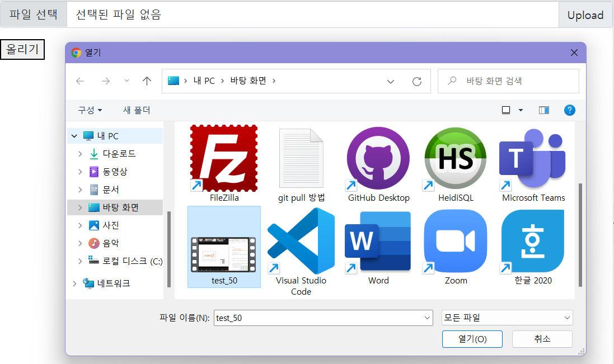Click the 취소 button
Image resolution: width=614 pixels, height=364 pixels.
click(542, 339)
